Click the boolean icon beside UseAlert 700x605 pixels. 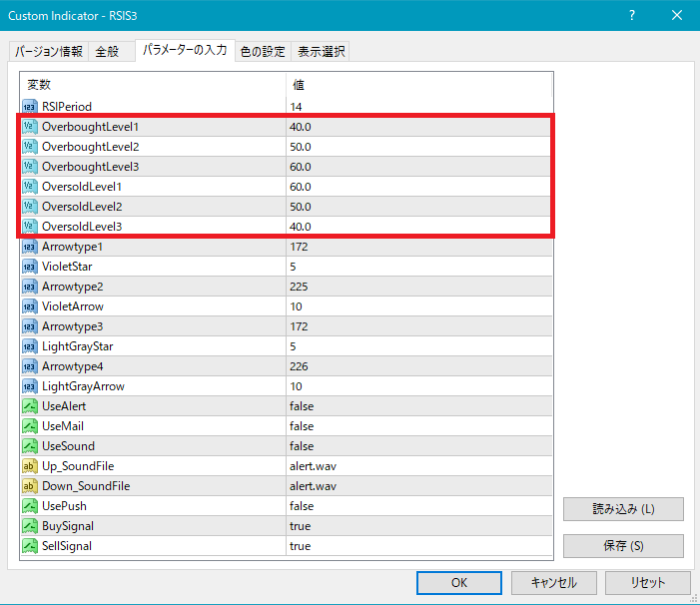click(x=30, y=406)
